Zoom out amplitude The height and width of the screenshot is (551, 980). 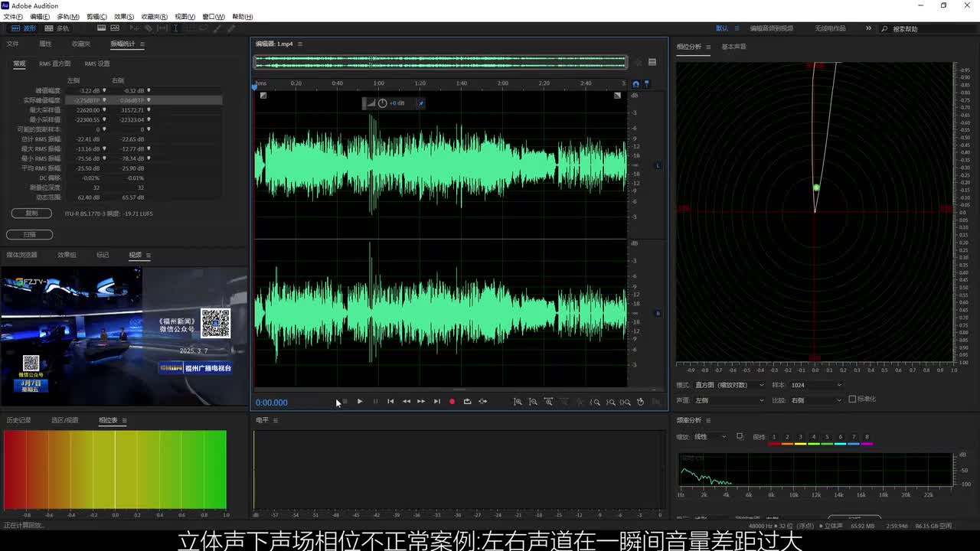[534, 402]
